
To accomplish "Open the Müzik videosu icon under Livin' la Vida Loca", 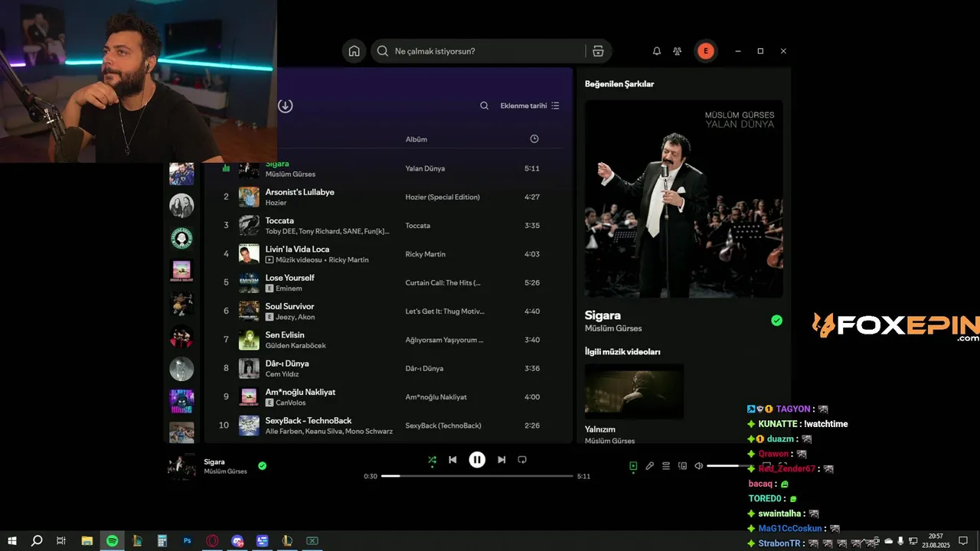I will pyautogui.click(x=269, y=260).
